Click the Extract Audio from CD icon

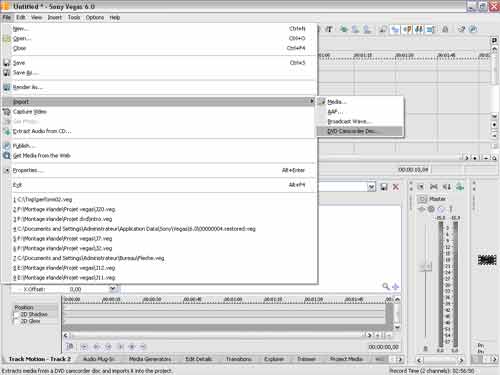(7, 131)
